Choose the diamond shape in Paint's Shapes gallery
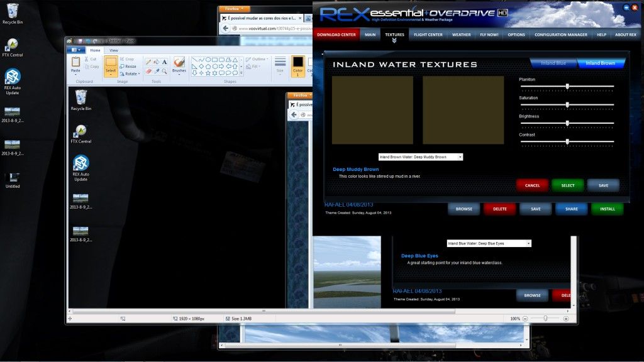This screenshot has height=362, width=644. click(201, 66)
